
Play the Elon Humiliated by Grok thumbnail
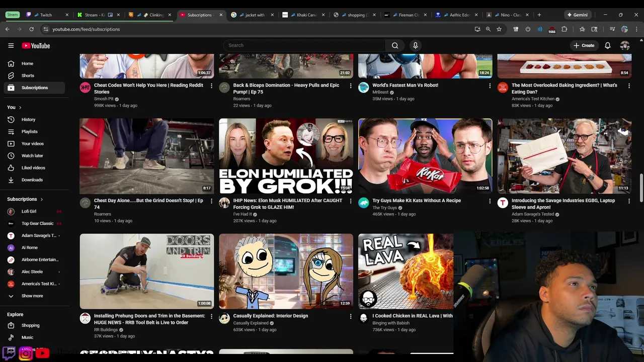click(286, 156)
